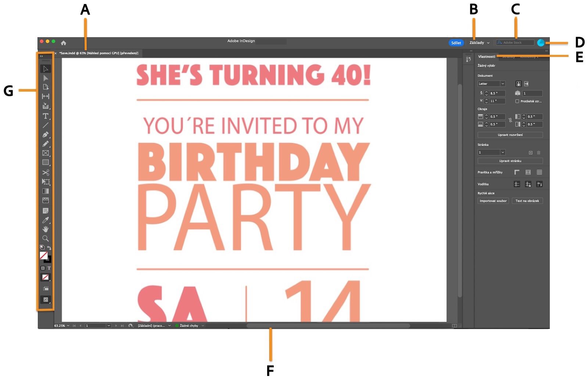
Task: Toggle formatting affects text T button
Action: click(49, 268)
